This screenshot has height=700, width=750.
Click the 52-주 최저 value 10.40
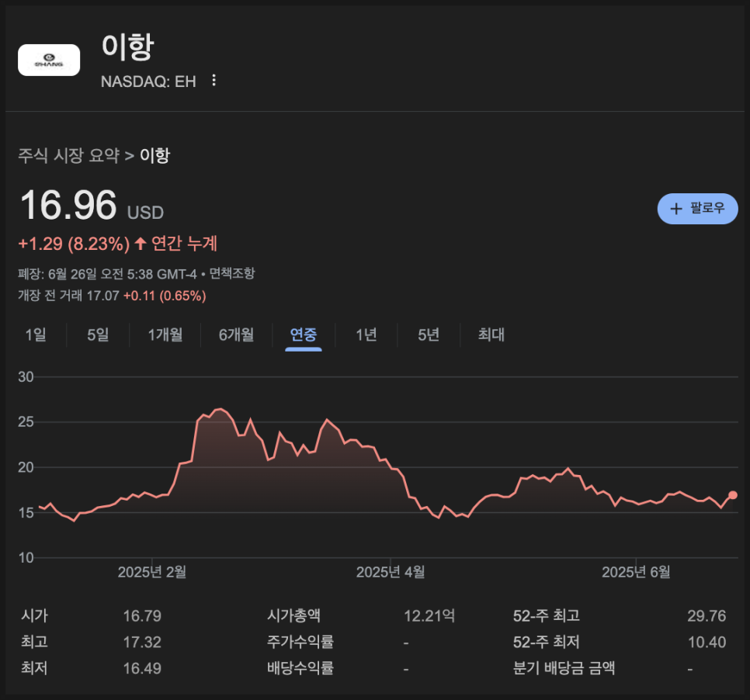coord(707,642)
